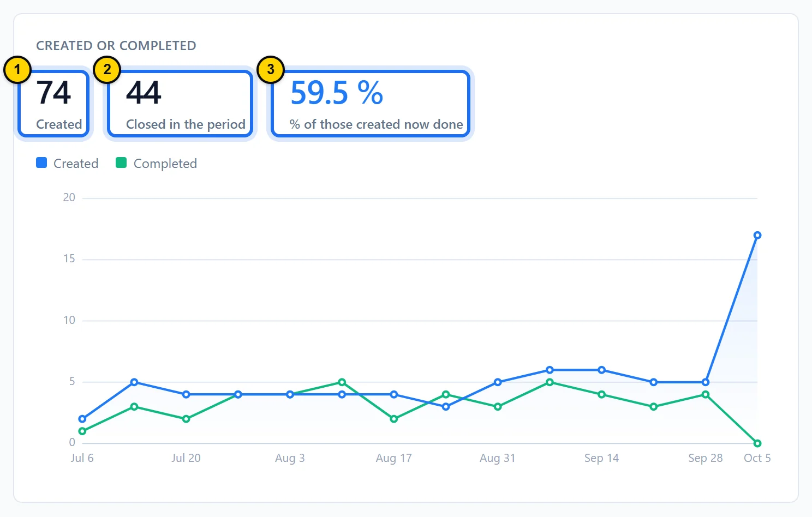812x517 pixels.
Task: Click the Created data point at Oct 5
Action: 757,235
